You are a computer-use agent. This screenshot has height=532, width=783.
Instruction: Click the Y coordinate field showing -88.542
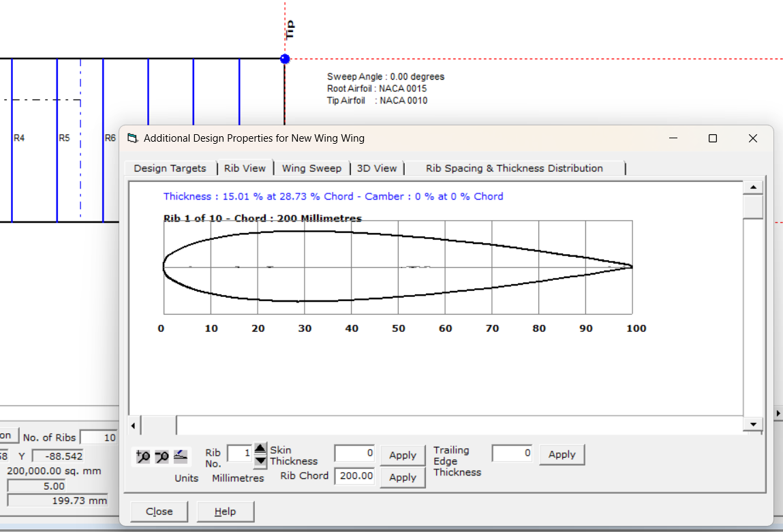[58, 456]
